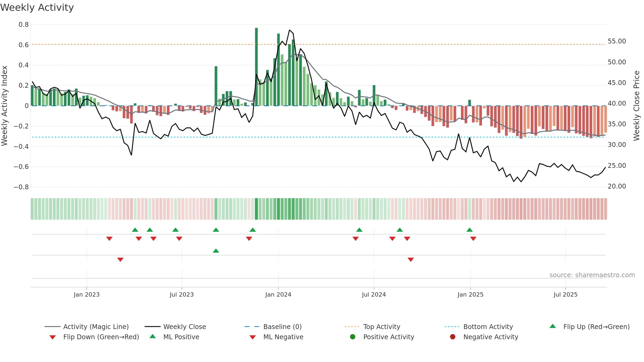Screen dimensions: 644x362
Task: Click the flip-up triangle before Jul 2024
Action: click(x=359, y=230)
